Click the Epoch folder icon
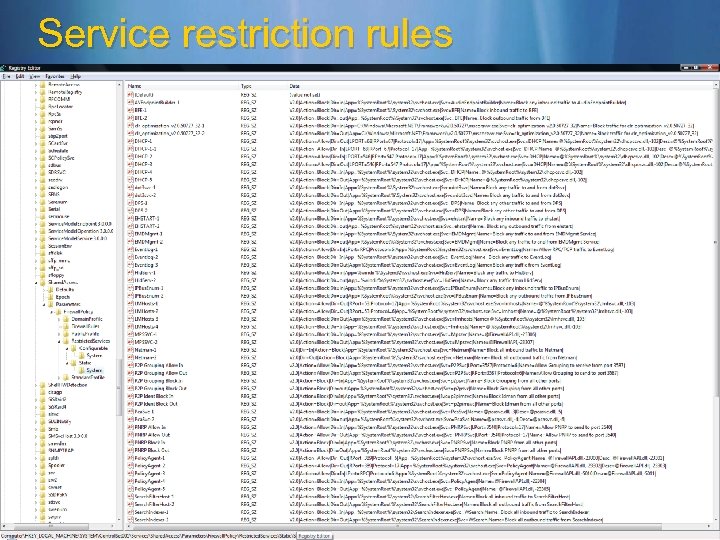The image size is (720, 540). click(x=51, y=297)
